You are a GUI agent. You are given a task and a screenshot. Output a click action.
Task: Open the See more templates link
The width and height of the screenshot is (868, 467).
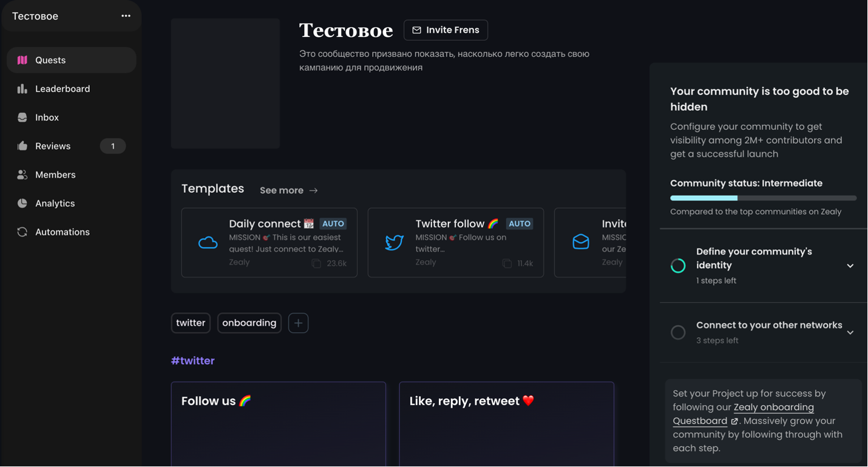[289, 190]
